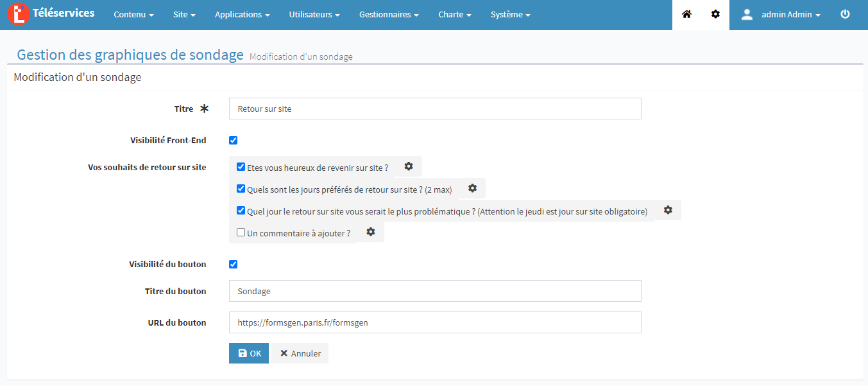Click the Téléservices logo icon
The height and width of the screenshot is (386, 868).
(19, 14)
